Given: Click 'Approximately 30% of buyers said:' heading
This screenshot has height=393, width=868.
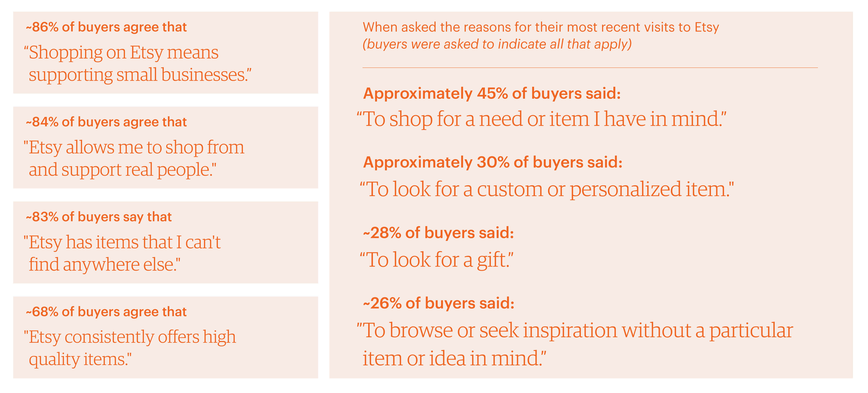Looking at the screenshot, I should [x=492, y=162].
